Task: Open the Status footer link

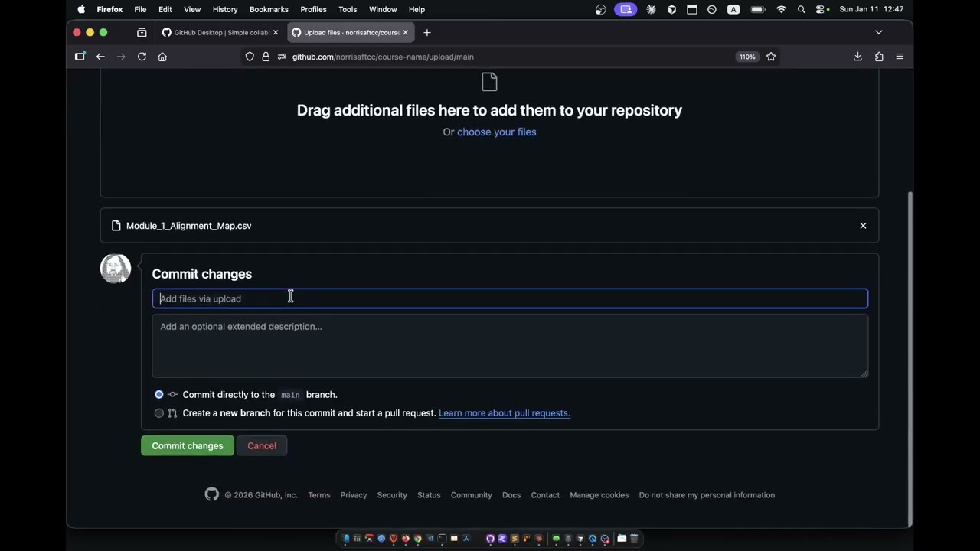Action: click(429, 495)
